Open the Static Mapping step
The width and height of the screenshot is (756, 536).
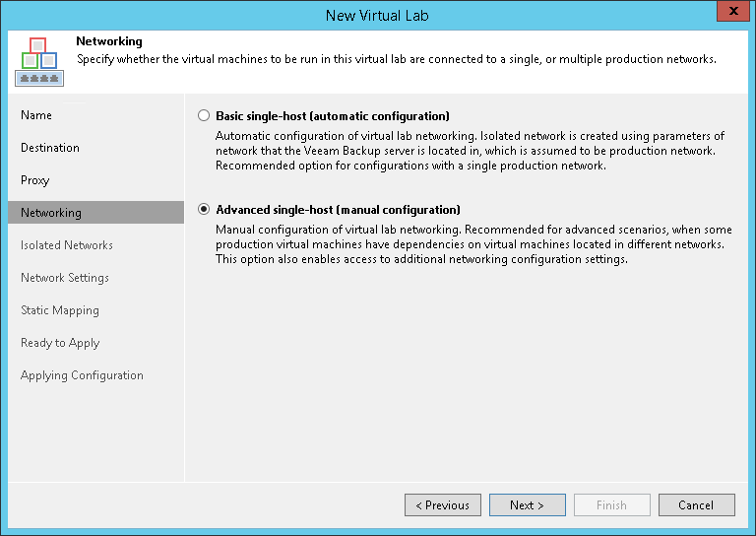[60, 310]
